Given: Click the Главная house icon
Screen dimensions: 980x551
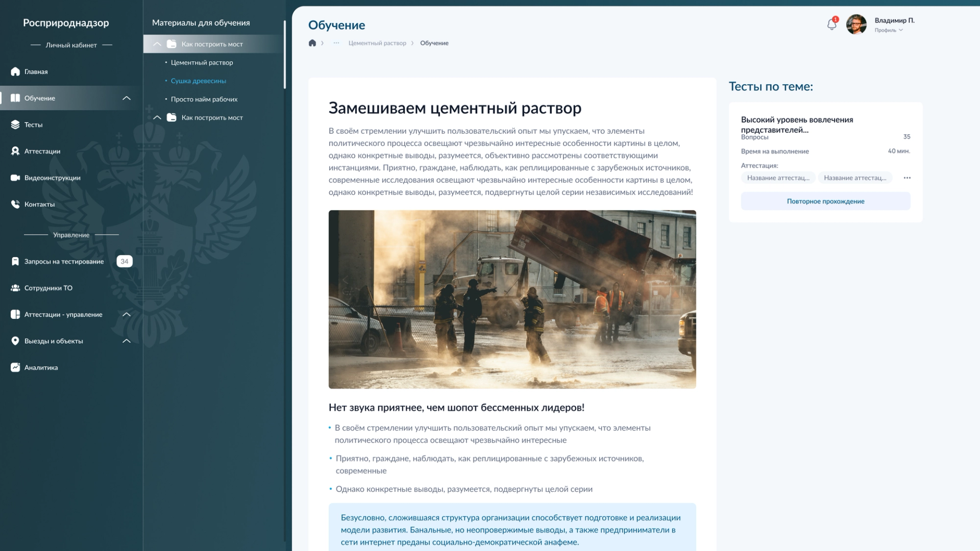Looking at the screenshot, I should 15,71.
